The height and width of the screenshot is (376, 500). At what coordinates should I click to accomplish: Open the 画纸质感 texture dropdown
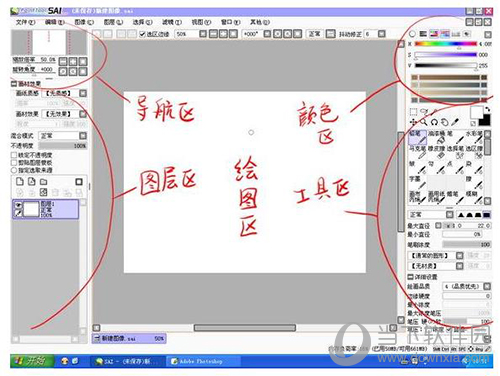[x=83, y=93]
